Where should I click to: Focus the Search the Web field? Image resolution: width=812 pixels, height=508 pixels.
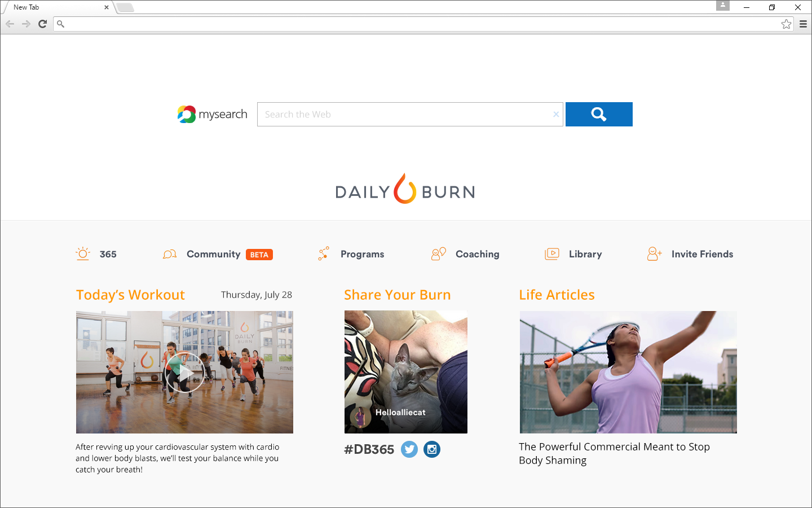(x=405, y=114)
